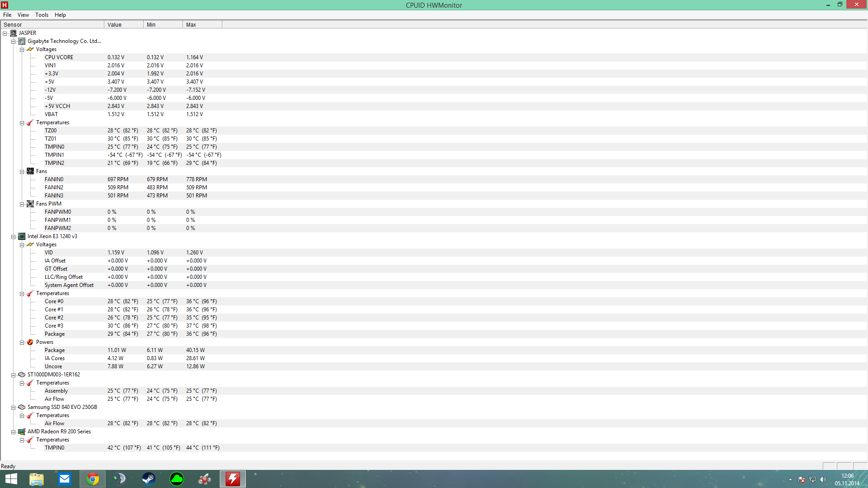Open Steam from the taskbar

pos(149,479)
